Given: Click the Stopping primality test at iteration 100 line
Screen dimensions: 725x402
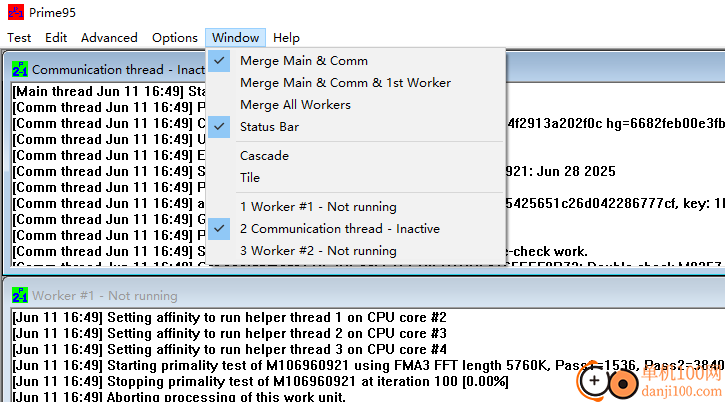Looking at the screenshot, I should (x=260, y=382).
